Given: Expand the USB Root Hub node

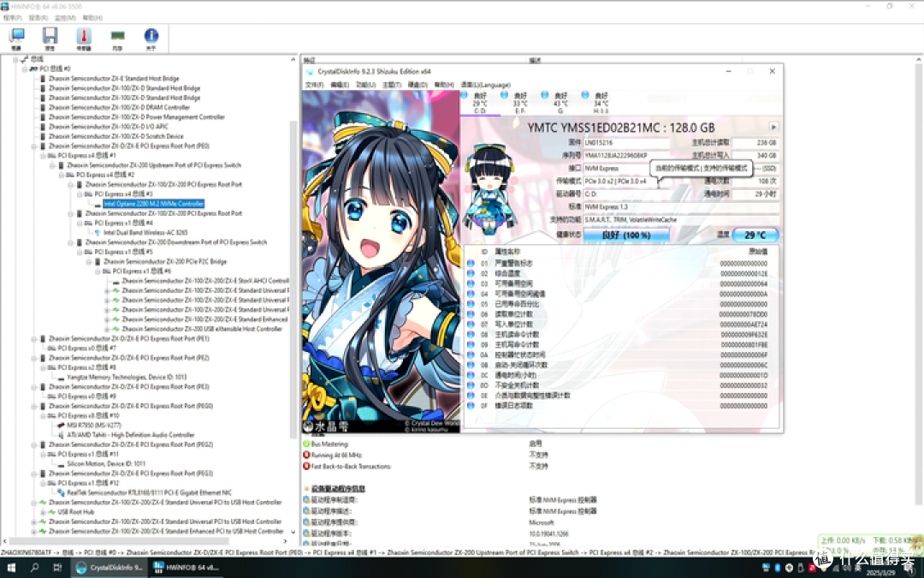Looking at the screenshot, I should pos(43,512).
